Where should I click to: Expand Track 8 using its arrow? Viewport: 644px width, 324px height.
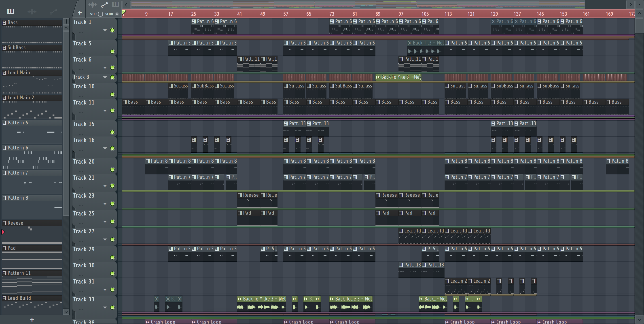pos(105,77)
